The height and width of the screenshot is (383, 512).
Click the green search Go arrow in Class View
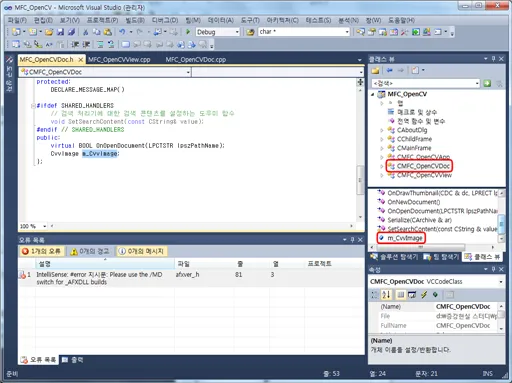(487, 83)
